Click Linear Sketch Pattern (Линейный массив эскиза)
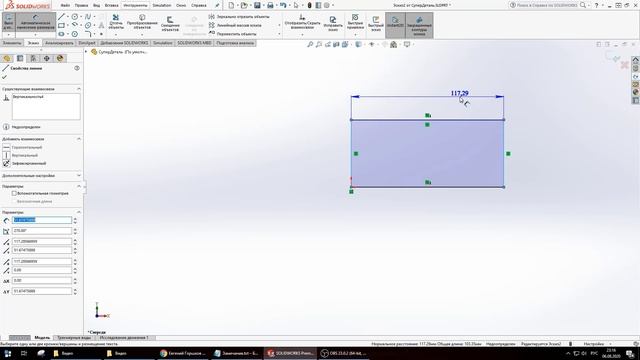The height and width of the screenshot is (360, 640). [x=235, y=25]
